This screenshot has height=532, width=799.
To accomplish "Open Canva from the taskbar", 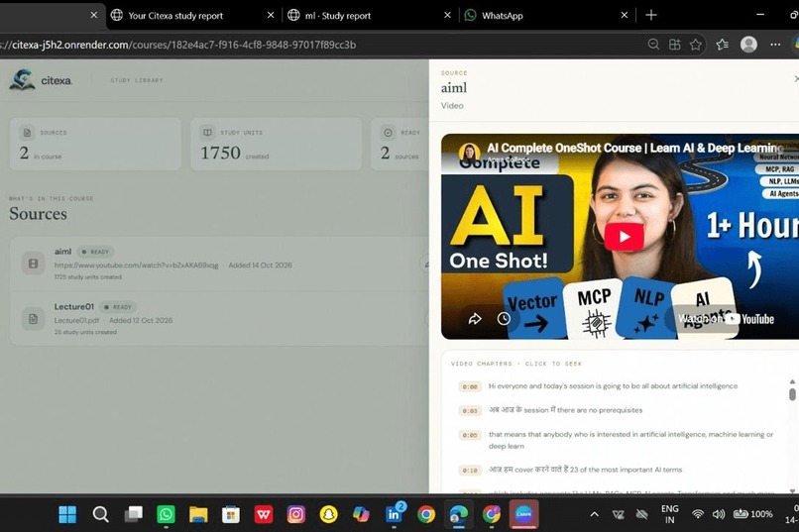I will click(523, 514).
